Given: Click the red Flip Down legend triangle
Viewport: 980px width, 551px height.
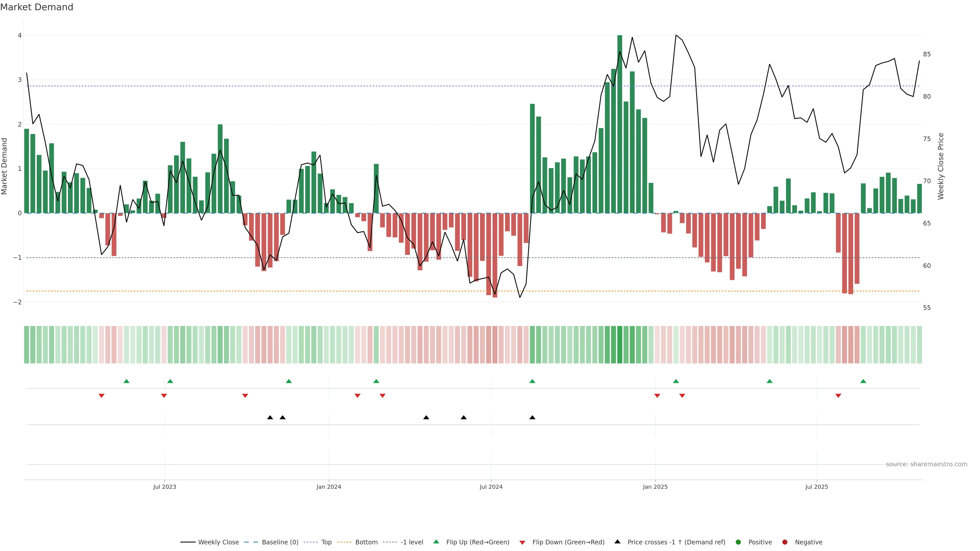Looking at the screenshot, I should point(522,542).
